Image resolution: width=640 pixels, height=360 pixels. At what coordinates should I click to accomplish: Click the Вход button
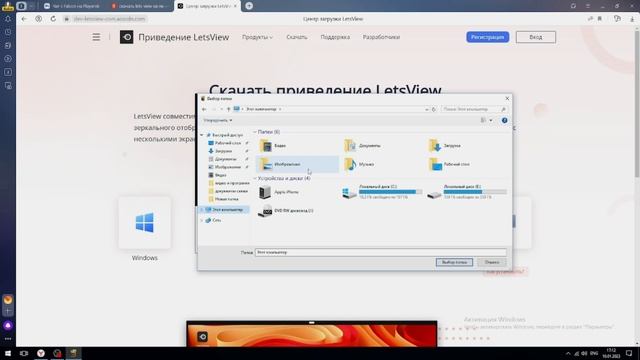tap(536, 37)
